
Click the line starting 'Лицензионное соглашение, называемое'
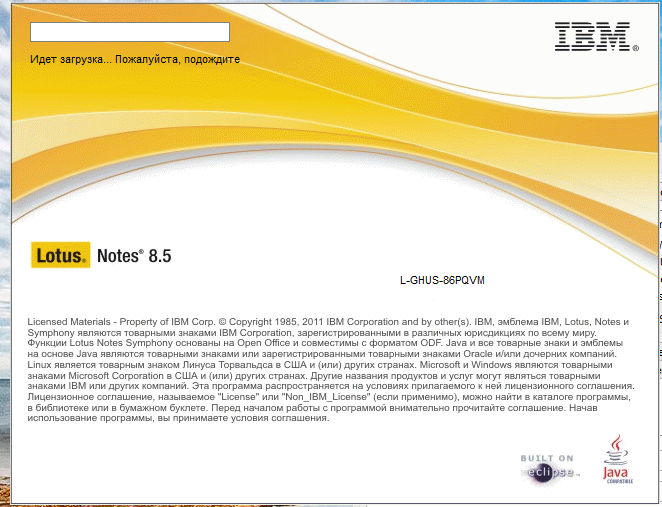[329, 397]
